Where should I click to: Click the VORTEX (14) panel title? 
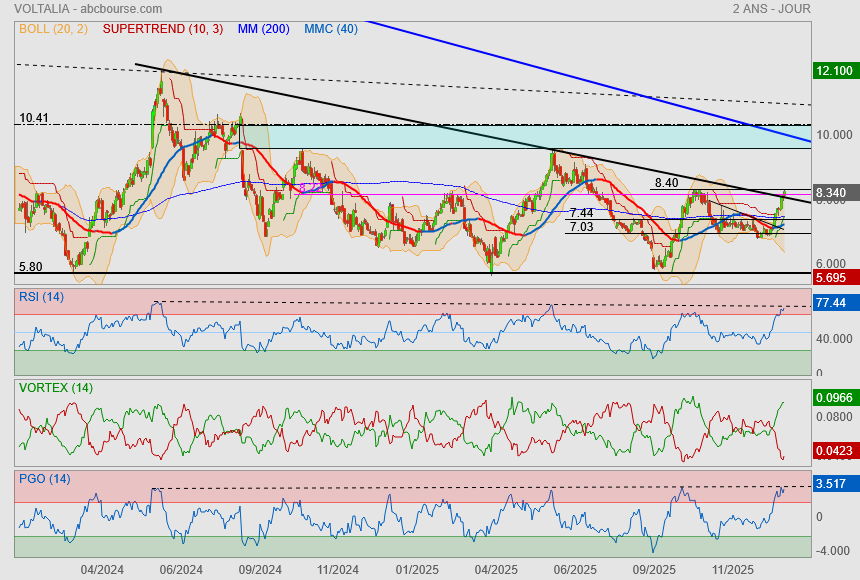tap(55, 387)
